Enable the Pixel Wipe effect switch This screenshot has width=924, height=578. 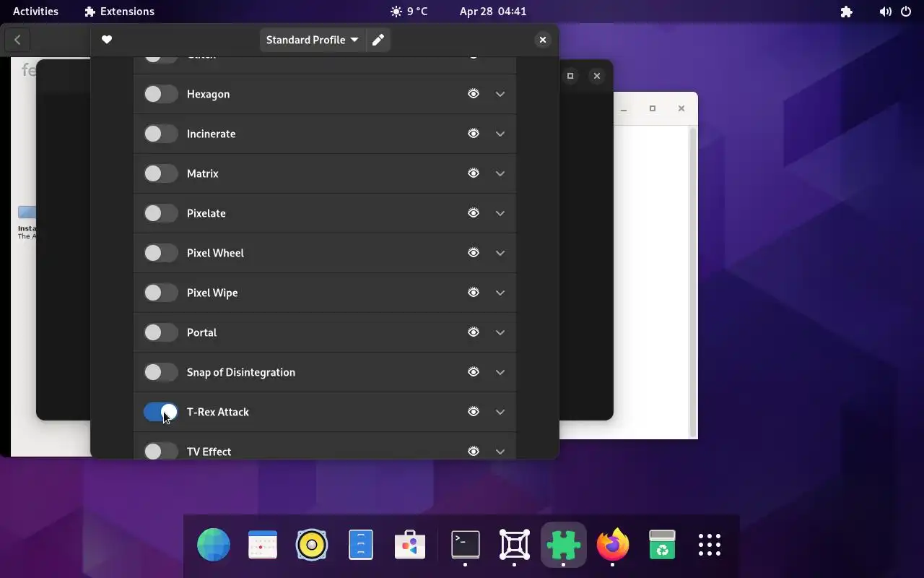(x=160, y=293)
